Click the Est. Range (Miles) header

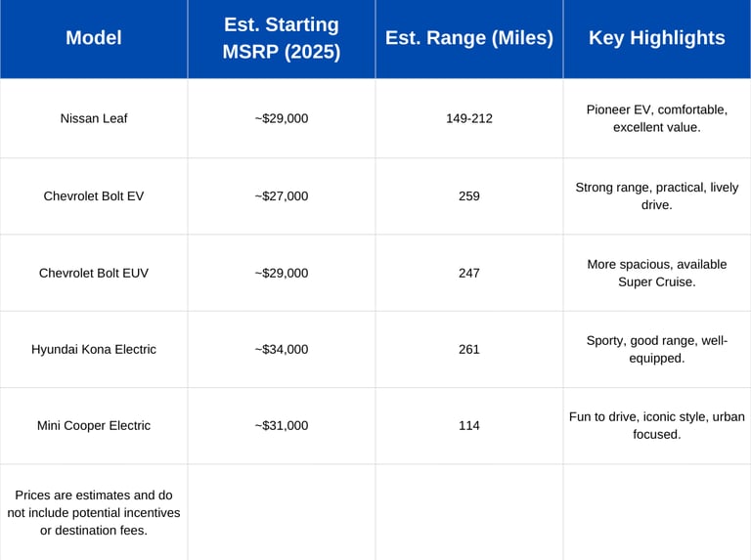[x=469, y=38]
